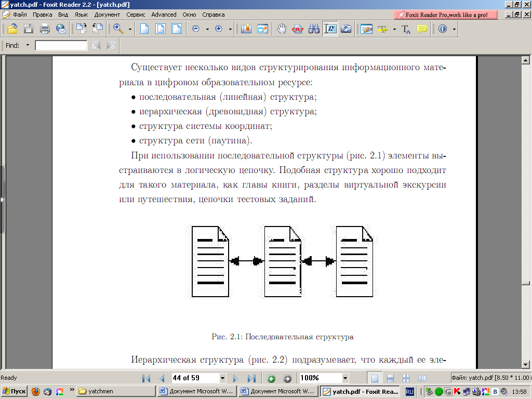Open the Документ menu
The width and height of the screenshot is (532, 399).
107,15
